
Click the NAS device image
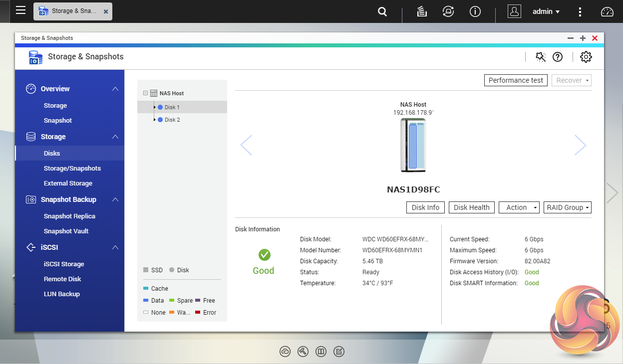(413, 145)
